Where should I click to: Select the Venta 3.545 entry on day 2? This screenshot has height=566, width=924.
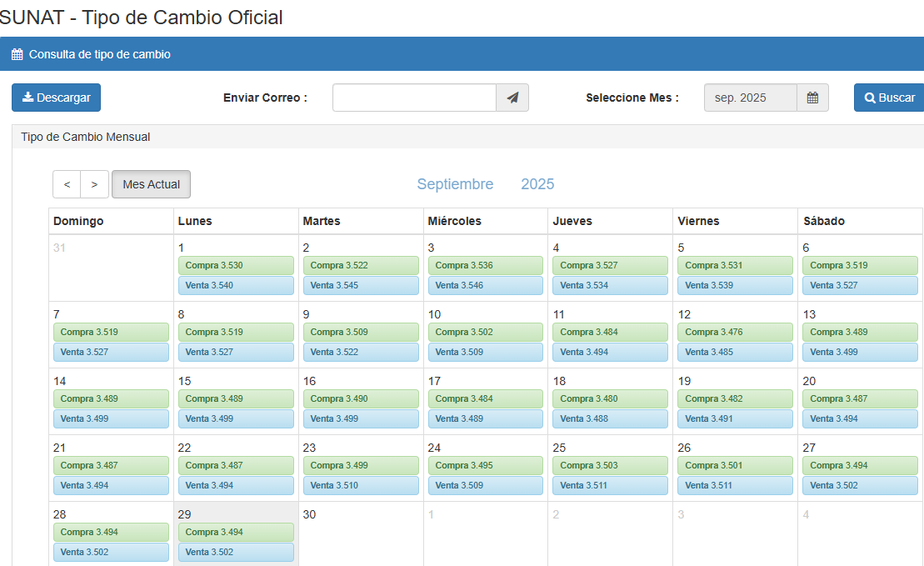(361, 285)
